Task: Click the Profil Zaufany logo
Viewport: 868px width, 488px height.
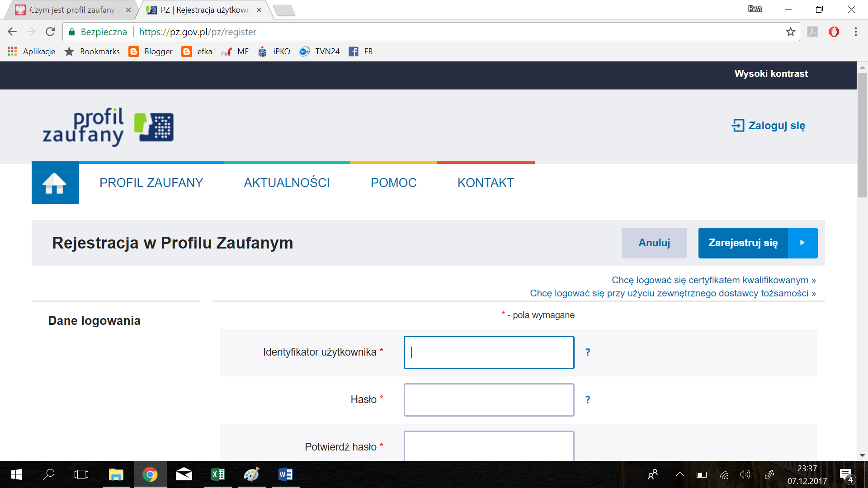Action: [108, 127]
